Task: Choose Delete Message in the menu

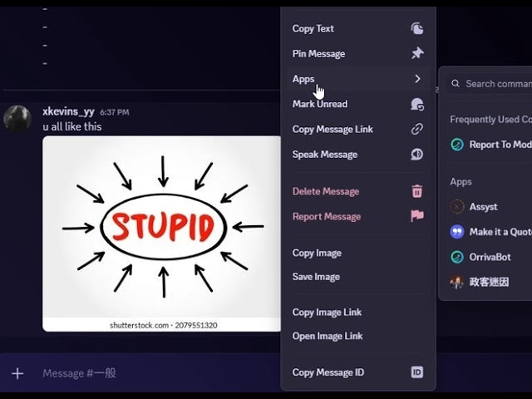Action: tap(358, 191)
